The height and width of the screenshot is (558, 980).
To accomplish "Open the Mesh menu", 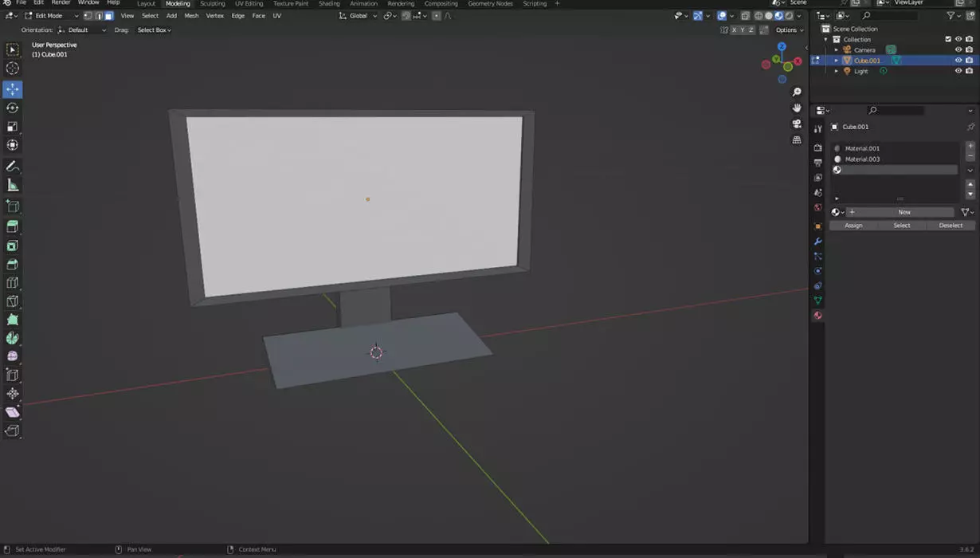I will pos(191,16).
